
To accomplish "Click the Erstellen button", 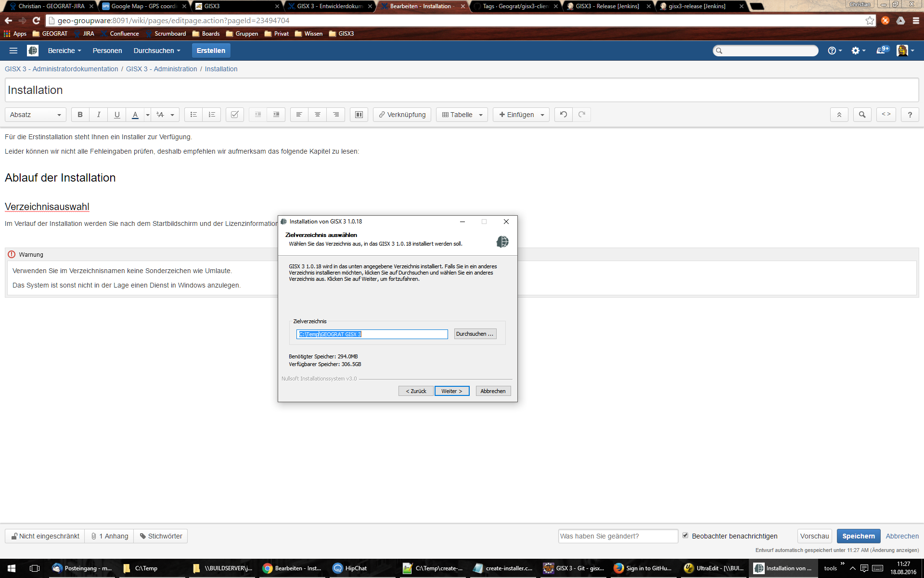I will click(211, 51).
